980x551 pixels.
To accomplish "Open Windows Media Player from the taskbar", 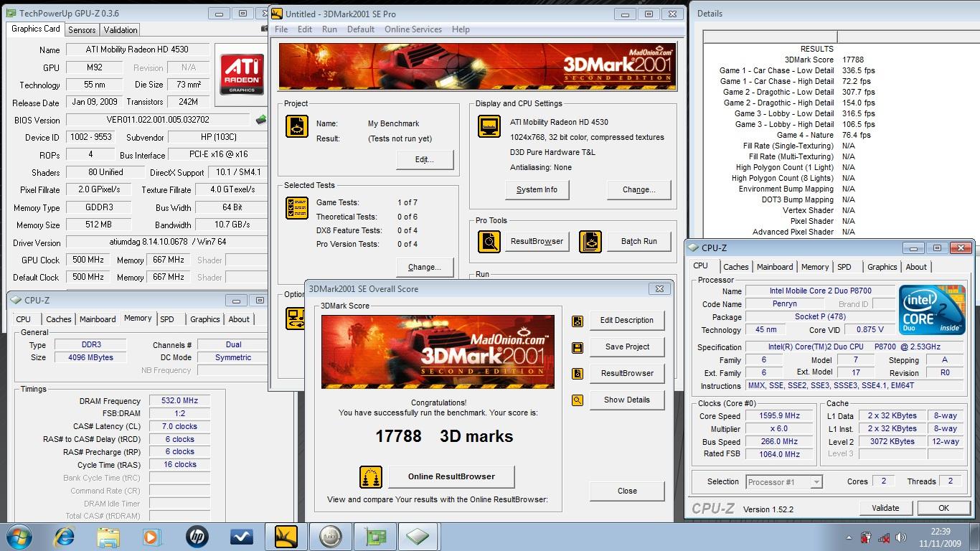I will click(152, 537).
